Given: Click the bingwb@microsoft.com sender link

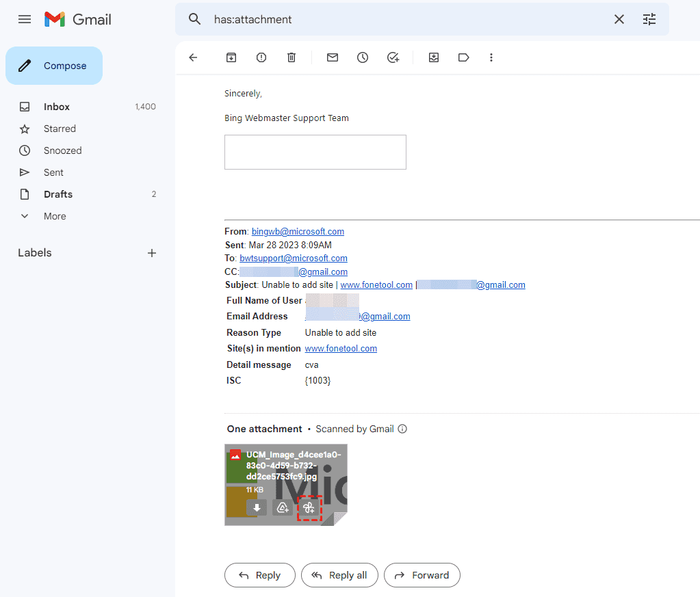Looking at the screenshot, I should pos(298,231).
